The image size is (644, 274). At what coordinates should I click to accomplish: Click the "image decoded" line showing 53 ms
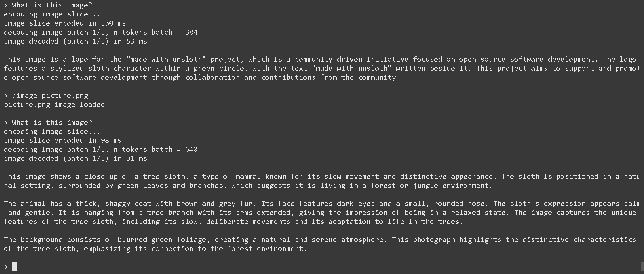75,42
